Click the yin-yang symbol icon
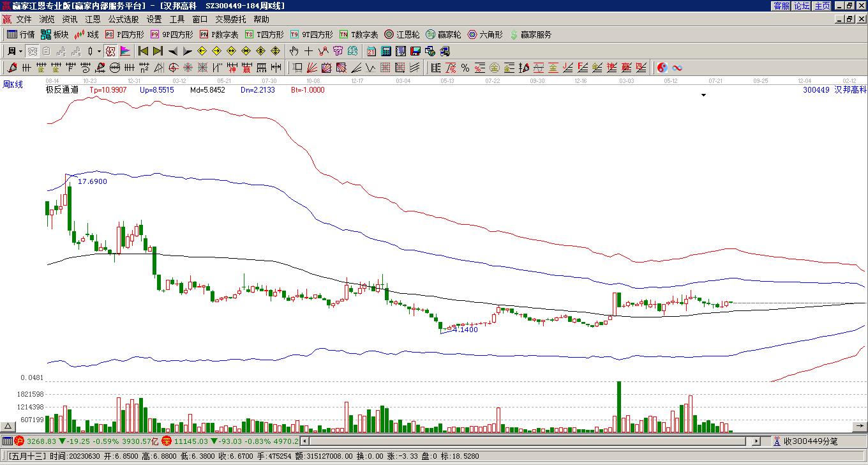The width and height of the screenshot is (868, 465). click(662, 68)
